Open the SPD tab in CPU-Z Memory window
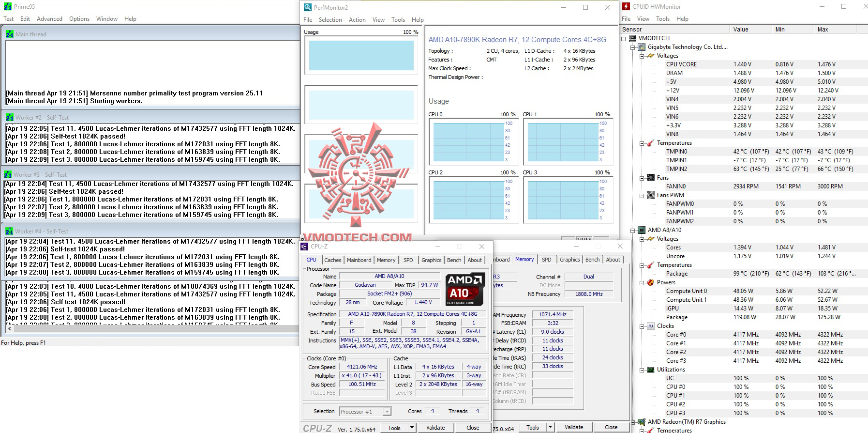Viewport: 868px width, 433px height. [547, 260]
